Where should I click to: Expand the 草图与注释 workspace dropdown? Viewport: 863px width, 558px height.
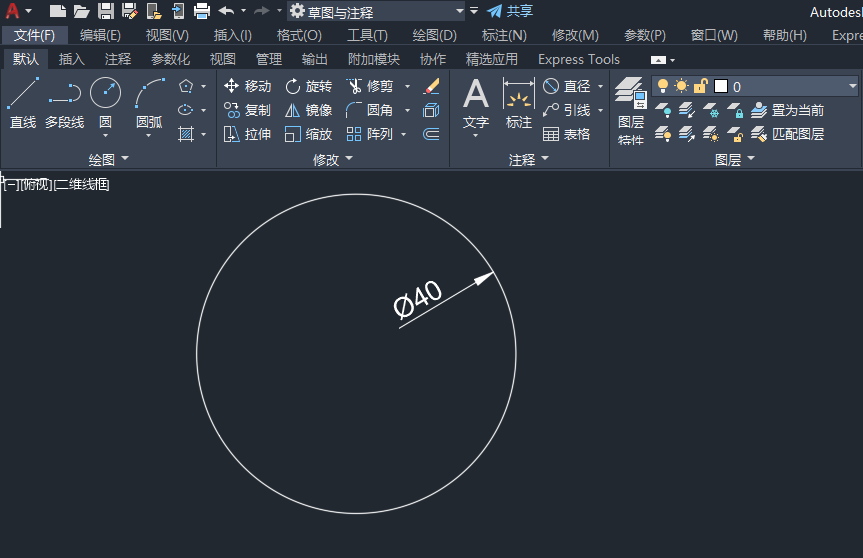point(460,11)
